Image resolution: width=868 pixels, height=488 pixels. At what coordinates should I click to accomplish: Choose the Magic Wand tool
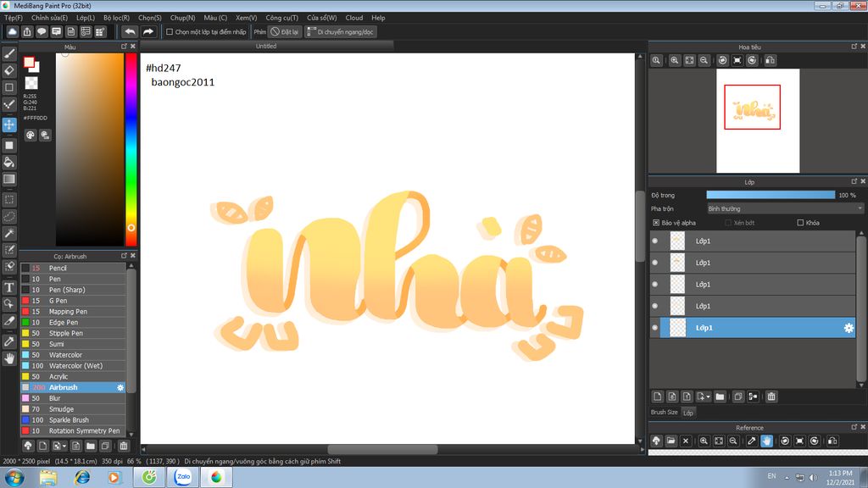pyautogui.click(x=9, y=233)
